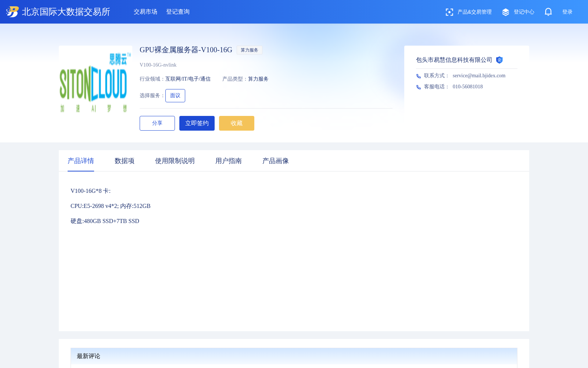Click the enterprise verified shield badge
The height and width of the screenshot is (368, 588).
point(499,60)
